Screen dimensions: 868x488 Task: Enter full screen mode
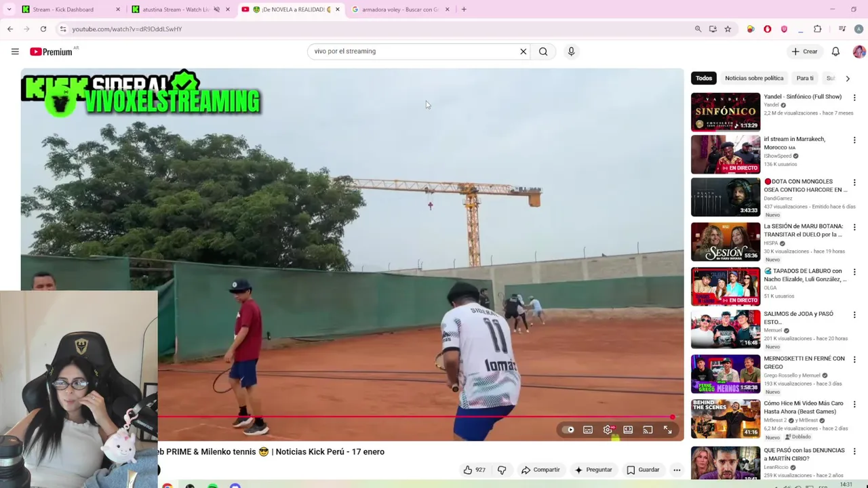(x=668, y=430)
